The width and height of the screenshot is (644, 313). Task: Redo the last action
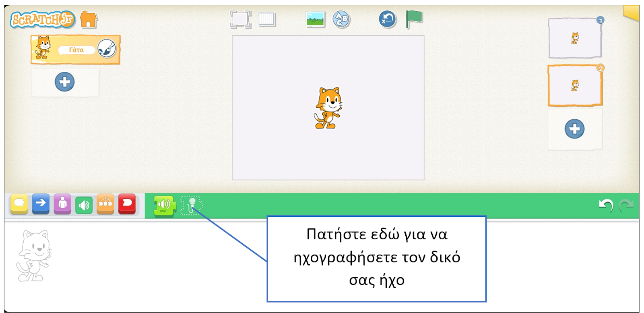[626, 205]
